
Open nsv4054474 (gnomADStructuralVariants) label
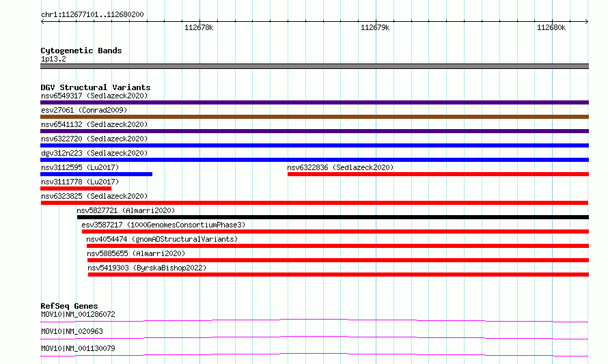(x=162, y=239)
